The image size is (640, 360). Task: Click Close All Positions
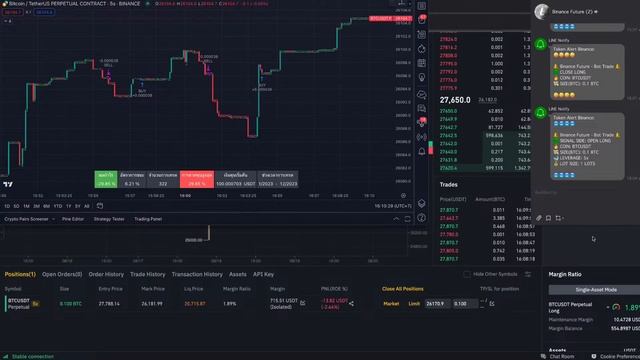tap(403, 289)
